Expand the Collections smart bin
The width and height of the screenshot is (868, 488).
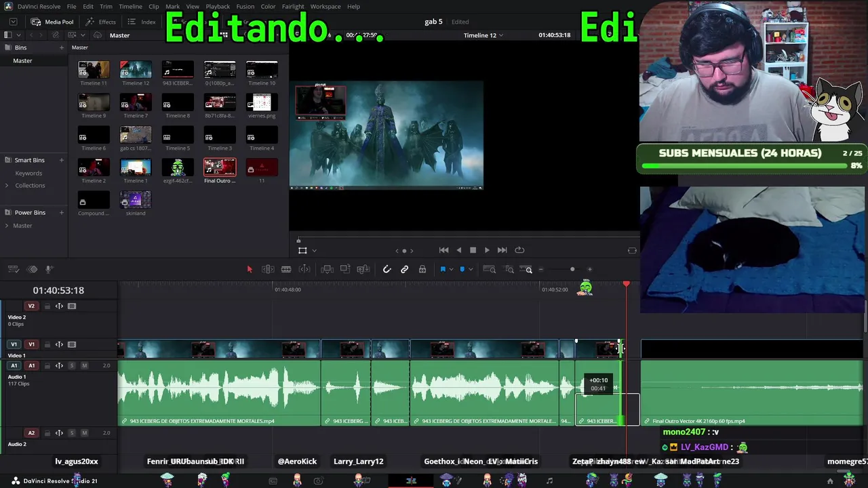coord(7,186)
